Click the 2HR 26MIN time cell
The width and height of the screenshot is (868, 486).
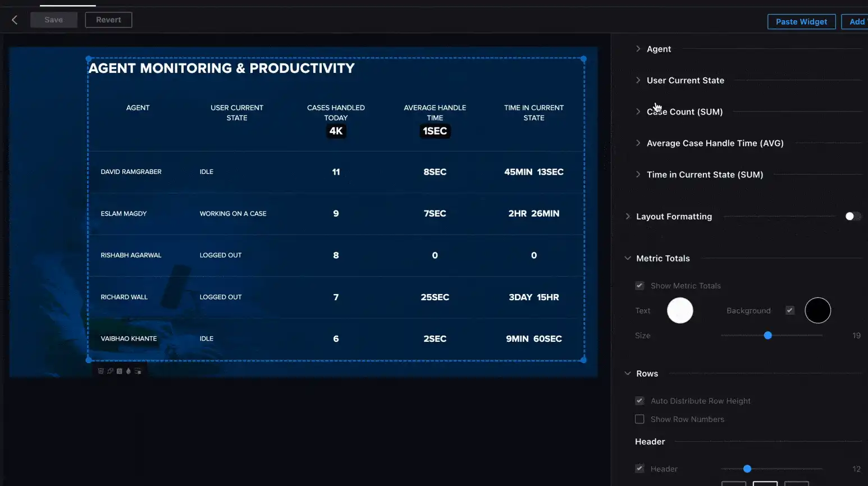tap(534, 214)
